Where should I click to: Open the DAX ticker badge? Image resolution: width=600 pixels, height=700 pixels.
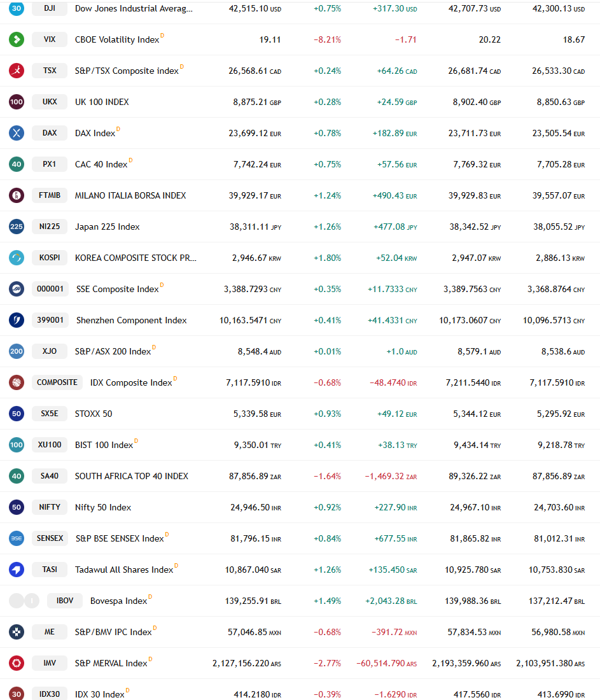tap(50, 133)
